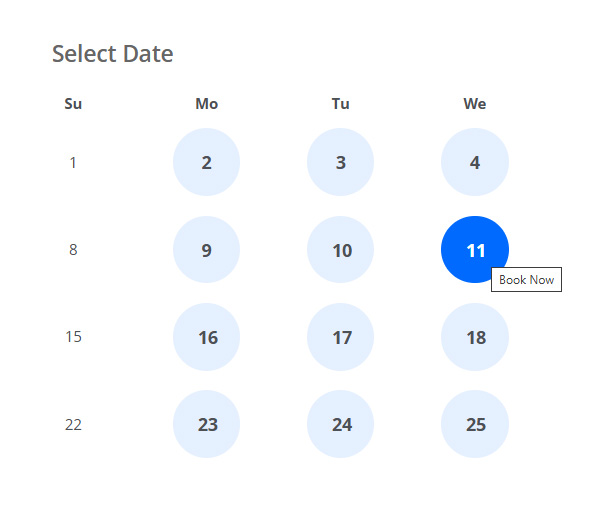Viewport: 600px width, 509px height.
Task: Click Sunday date 8
Action: (x=73, y=250)
